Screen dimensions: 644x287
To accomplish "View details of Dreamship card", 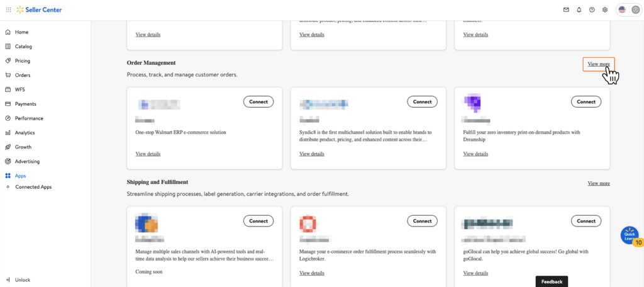I will 475,154.
